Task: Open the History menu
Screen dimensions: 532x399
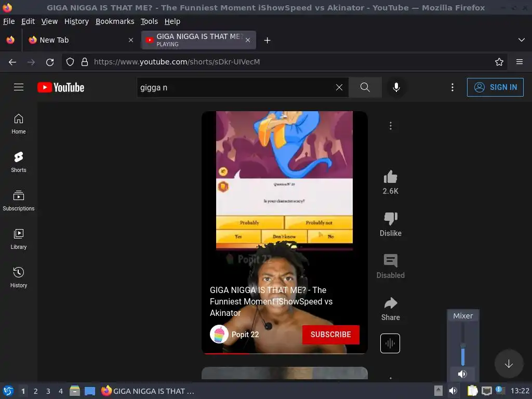Action: (x=76, y=21)
